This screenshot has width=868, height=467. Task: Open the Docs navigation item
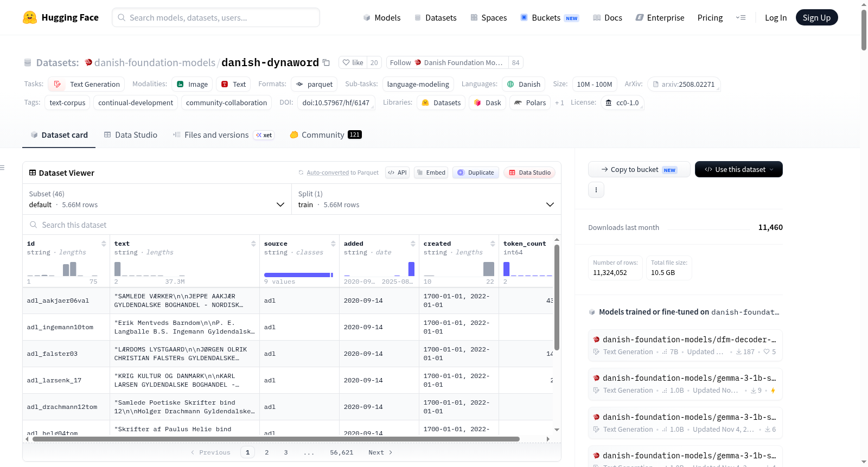pyautogui.click(x=608, y=17)
